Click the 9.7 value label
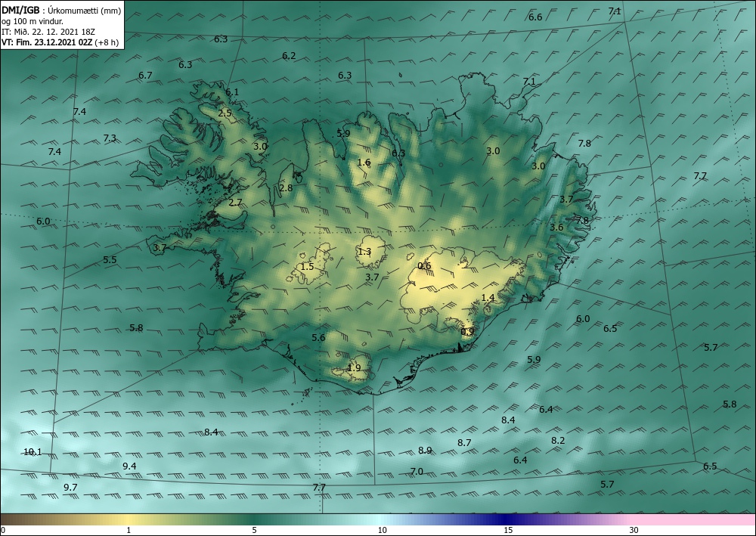Image resolution: width=756 pixels, height=536 pixels. [x=70, y=488]
